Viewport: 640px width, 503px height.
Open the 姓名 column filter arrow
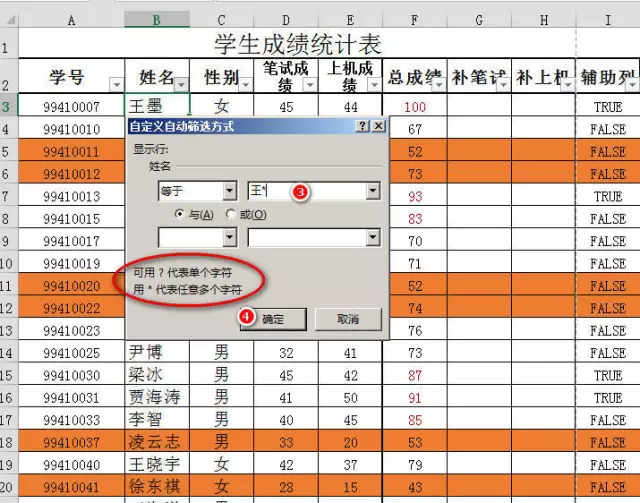pyautogui.click(x=181, y=85)
